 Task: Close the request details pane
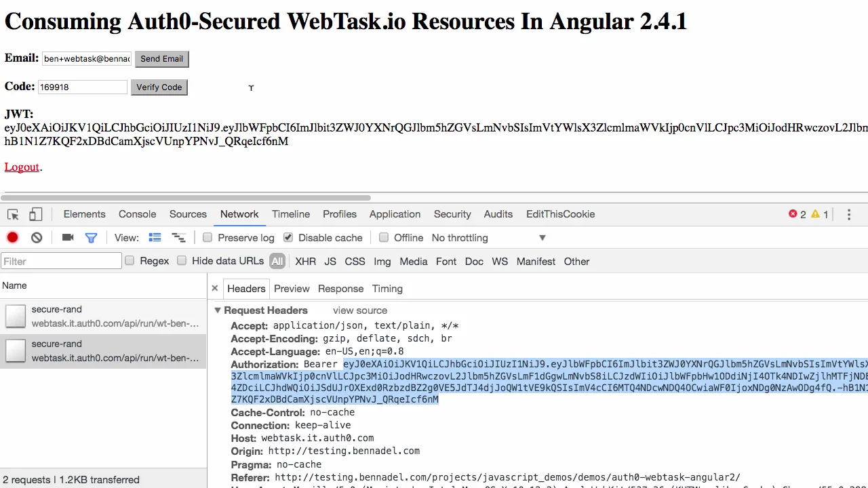coord(215,288)
